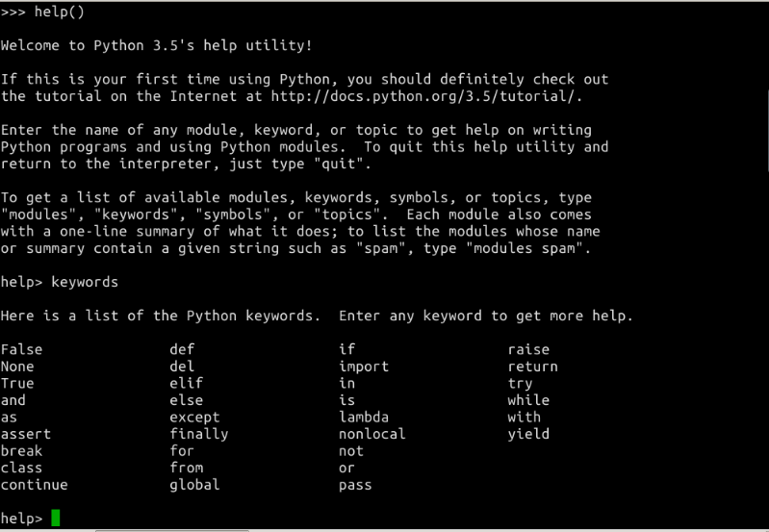Click the "continue" keyword
Image resolution: width=769 pixels, height=532 pixels.
pyautogui.click(x=34, y=485)
